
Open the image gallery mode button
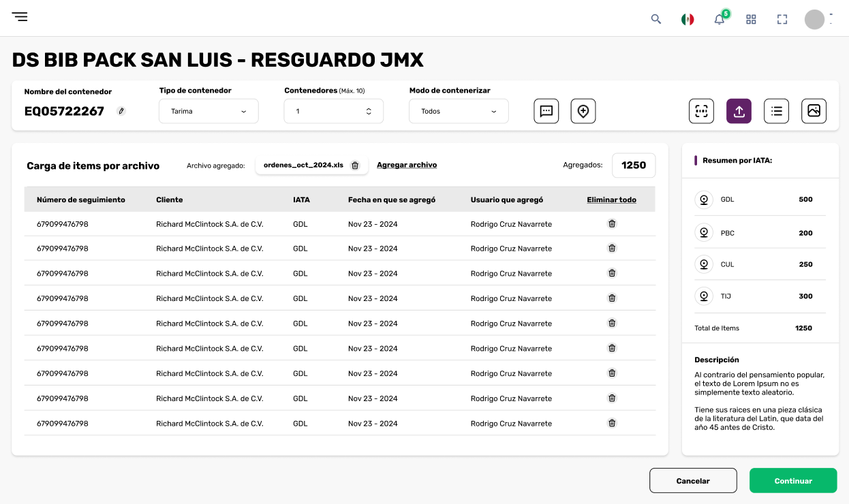(x=814, y=111)
